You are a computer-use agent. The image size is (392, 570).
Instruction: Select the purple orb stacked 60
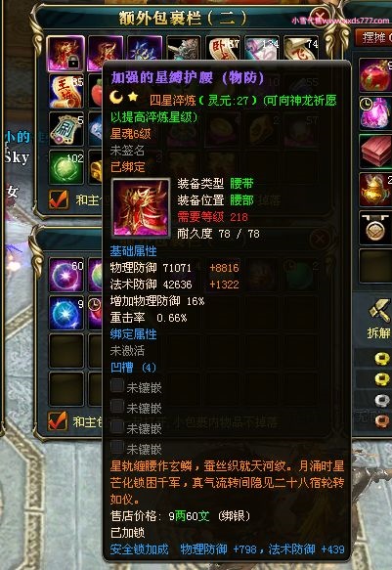point(66,275)
